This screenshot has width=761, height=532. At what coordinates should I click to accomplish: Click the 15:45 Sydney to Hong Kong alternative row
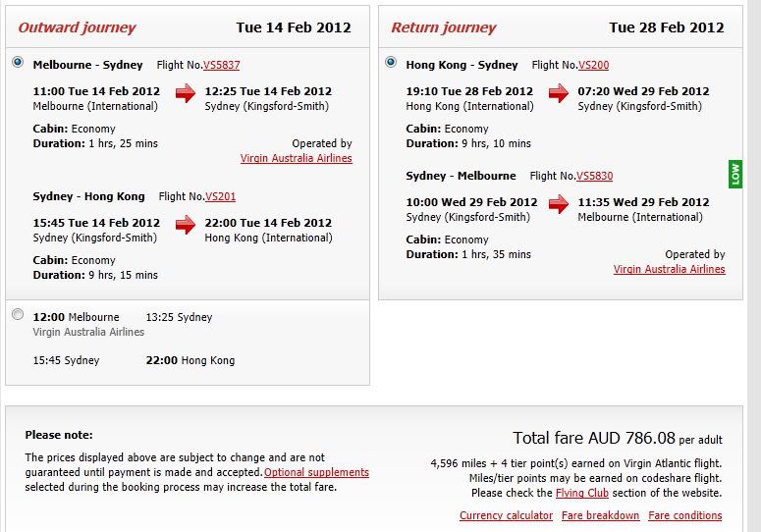[x=134, y=361]
